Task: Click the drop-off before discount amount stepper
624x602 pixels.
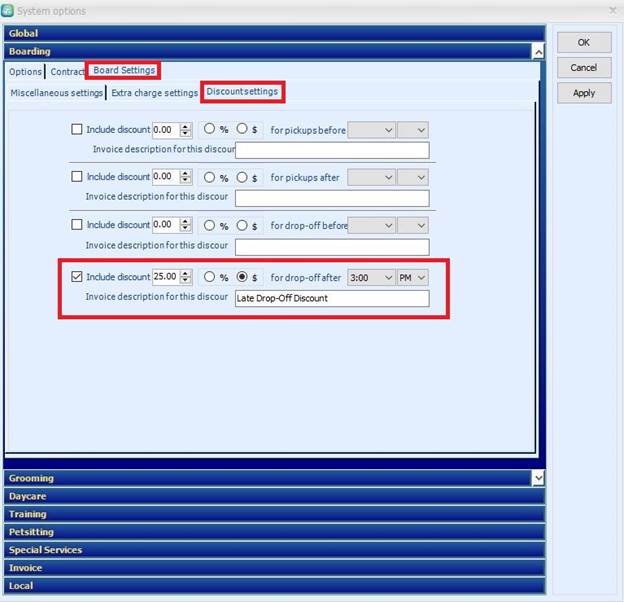Action: pos(185,225)
